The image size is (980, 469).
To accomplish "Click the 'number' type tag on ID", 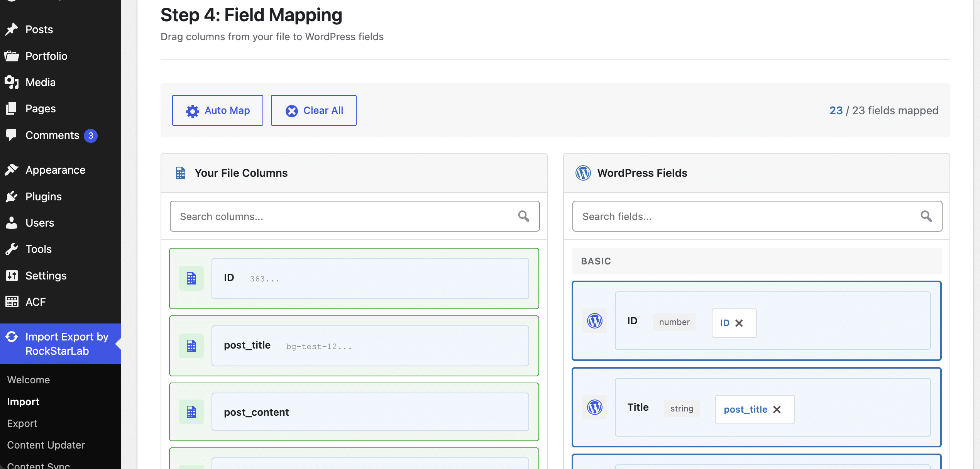I will (x=674, y=322).
